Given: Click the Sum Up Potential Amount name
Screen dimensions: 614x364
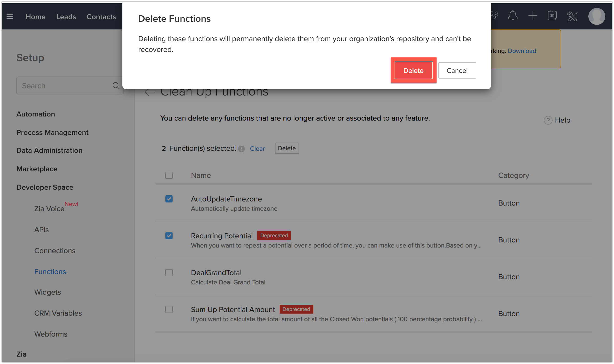Looking at the screenshot, I should coord(233,309).
